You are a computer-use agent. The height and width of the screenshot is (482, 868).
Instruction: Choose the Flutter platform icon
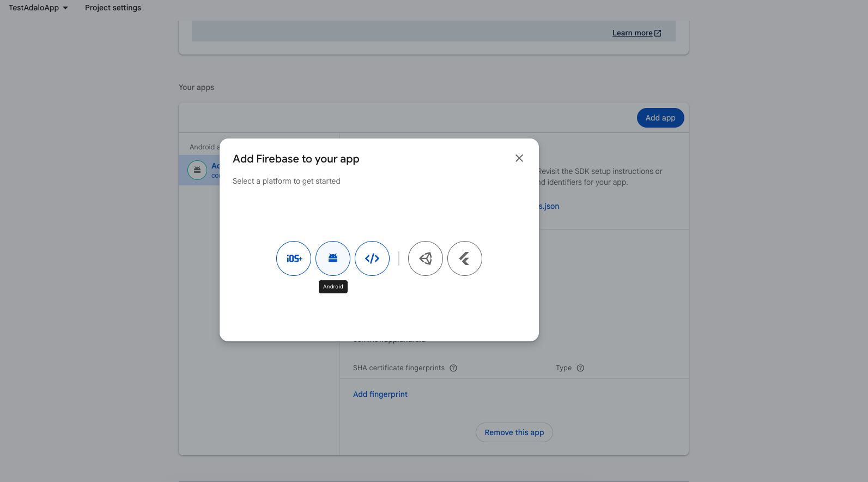(x=465, y=258)
